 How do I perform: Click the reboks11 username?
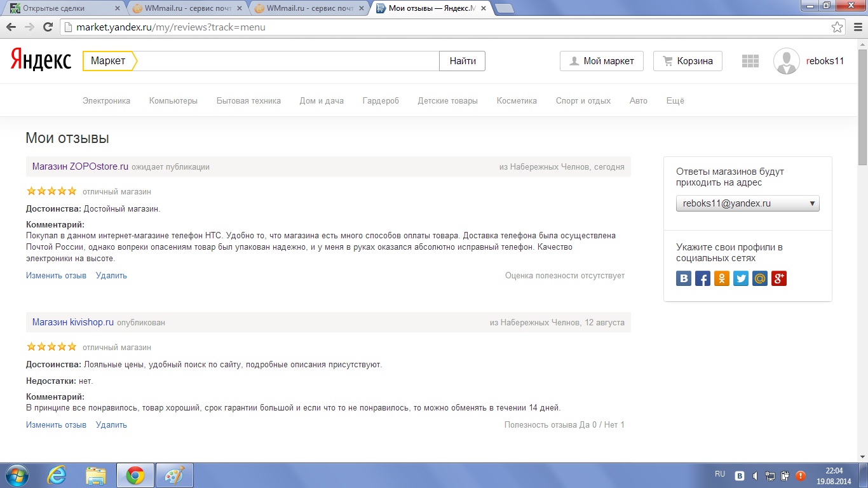(825, 61)
